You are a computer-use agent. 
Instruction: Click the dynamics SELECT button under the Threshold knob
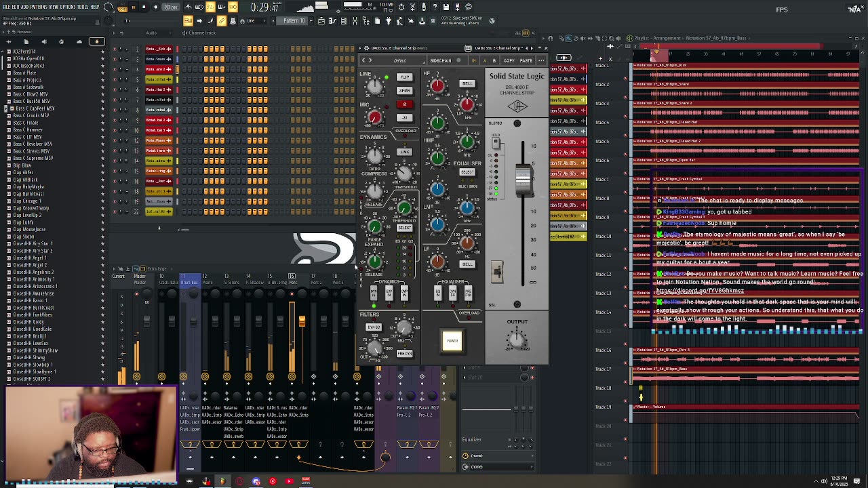tap(404, 228)
